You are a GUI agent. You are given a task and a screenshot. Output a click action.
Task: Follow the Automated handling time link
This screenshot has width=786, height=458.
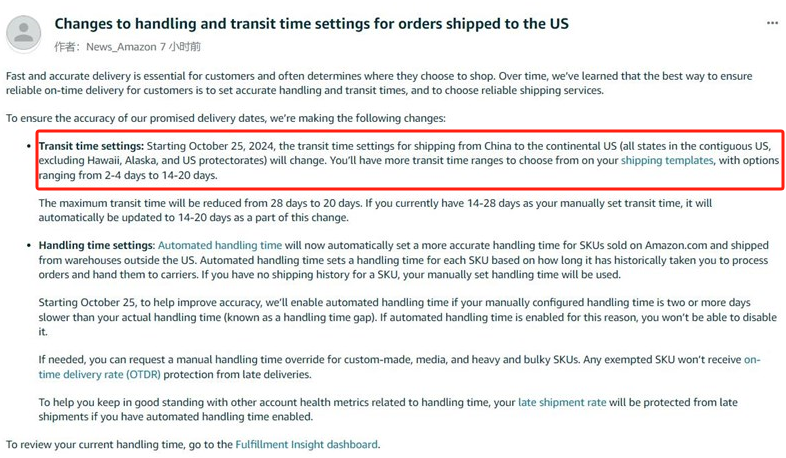(x=220, y=245)
